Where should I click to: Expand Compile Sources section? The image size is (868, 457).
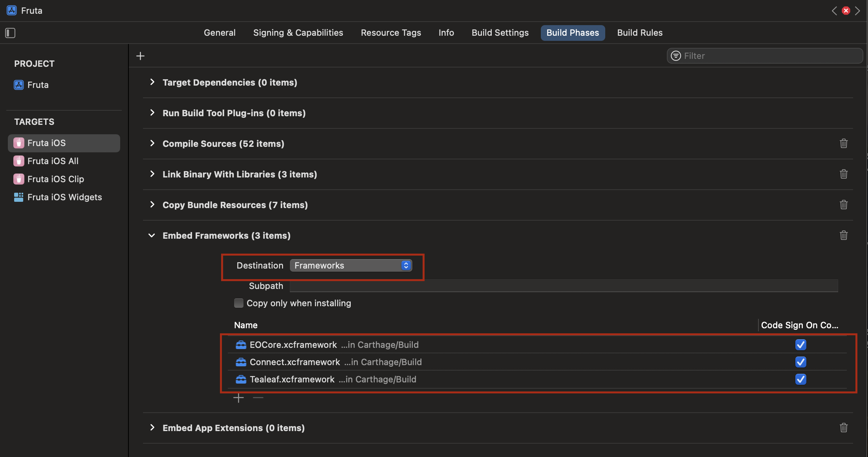click(x=152, y=143)
